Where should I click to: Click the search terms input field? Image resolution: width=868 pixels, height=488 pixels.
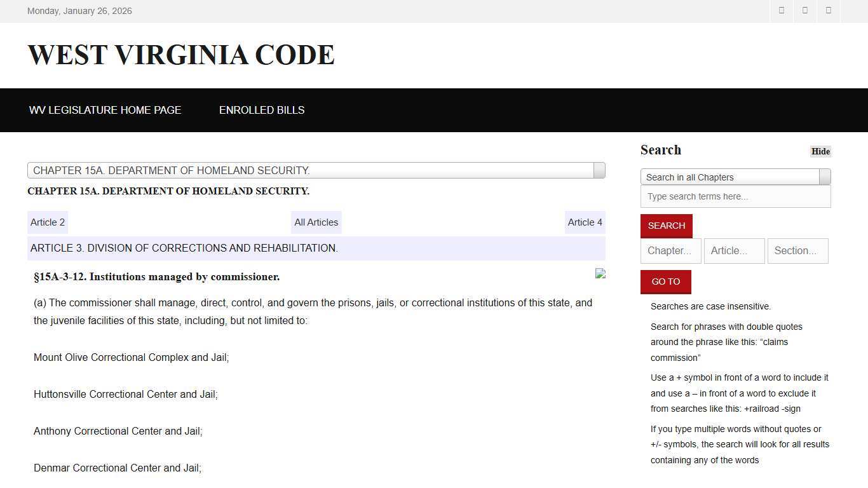[x=735, y=196]
